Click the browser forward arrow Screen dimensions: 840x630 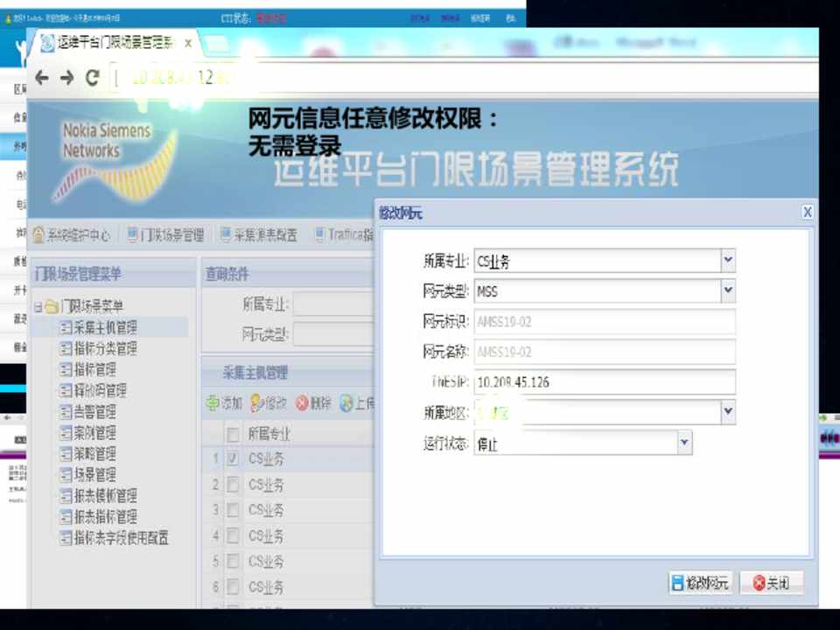click(66, 78)
